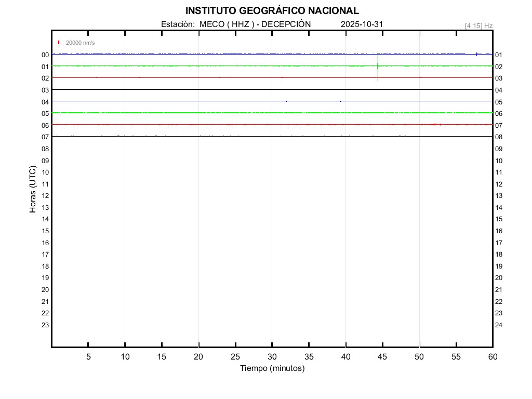Screen dimensions: 532x399
Task: Click the [4 15] Hz filter label
Action: pos(478,25)
